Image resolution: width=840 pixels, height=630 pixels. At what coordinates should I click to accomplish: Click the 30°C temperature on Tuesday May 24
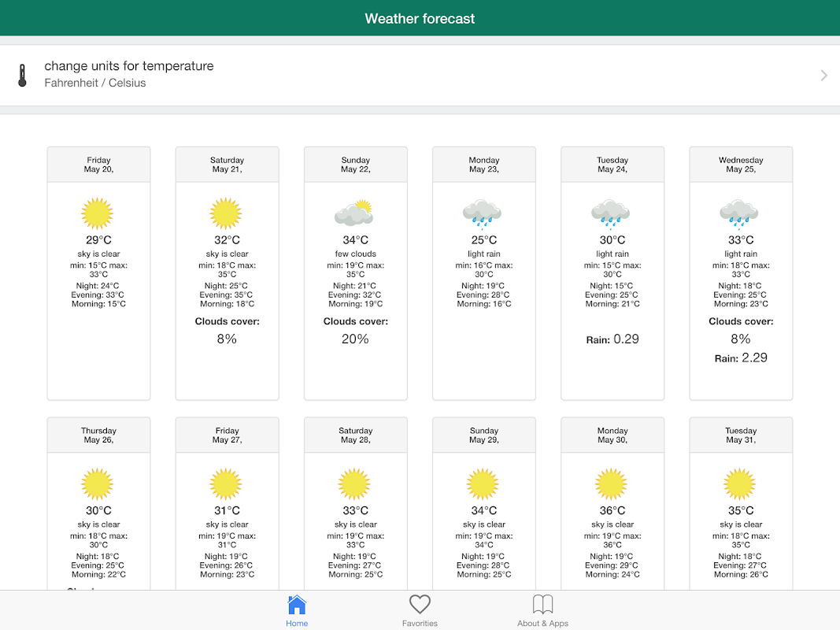point(612,240)
